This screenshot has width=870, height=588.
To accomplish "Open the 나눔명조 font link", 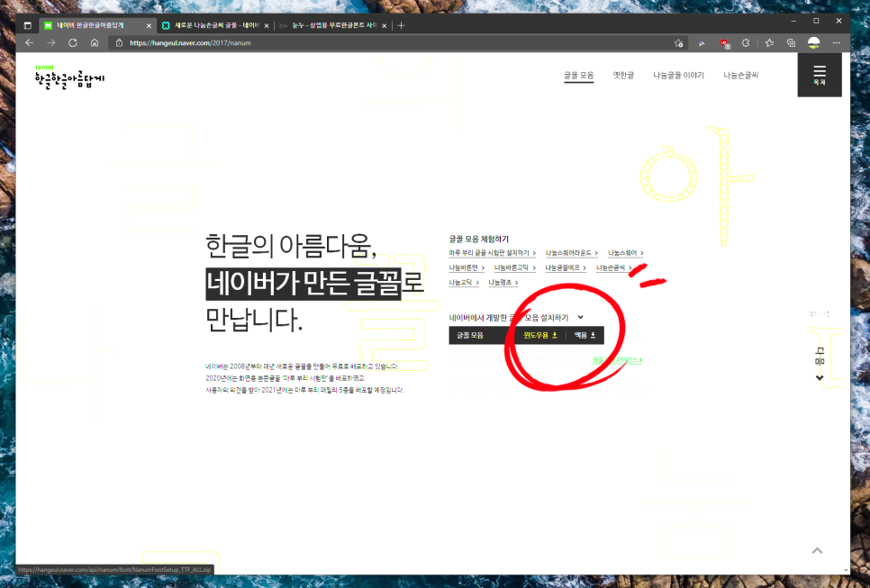I will click(x=503, y=283).
